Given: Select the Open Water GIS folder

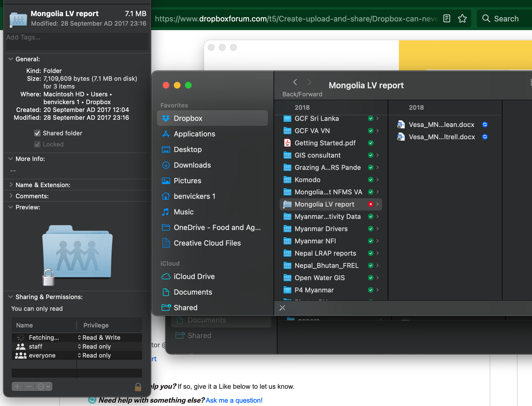Looking at the screenshot, I should (331, 278).
